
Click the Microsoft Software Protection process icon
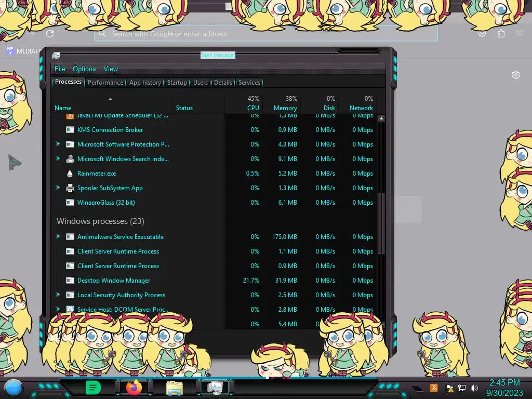coord(70,144)
